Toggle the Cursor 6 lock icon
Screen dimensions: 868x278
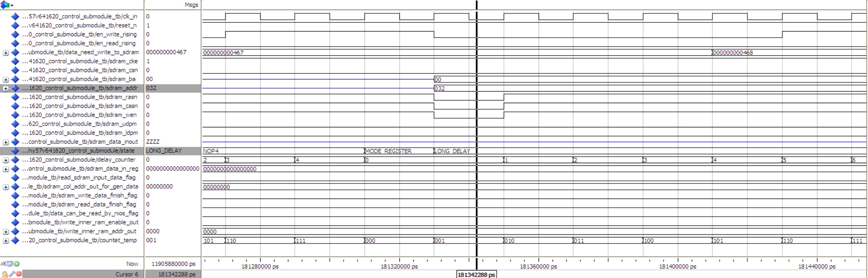4,274
